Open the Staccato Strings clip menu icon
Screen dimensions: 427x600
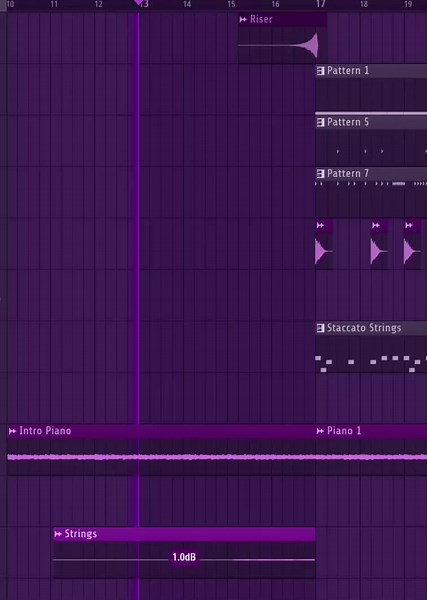(x=321, y=328)
